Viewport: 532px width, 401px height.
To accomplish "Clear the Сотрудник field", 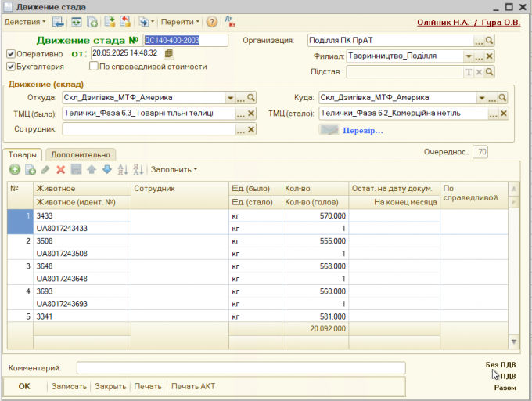I will pos(251,129).
